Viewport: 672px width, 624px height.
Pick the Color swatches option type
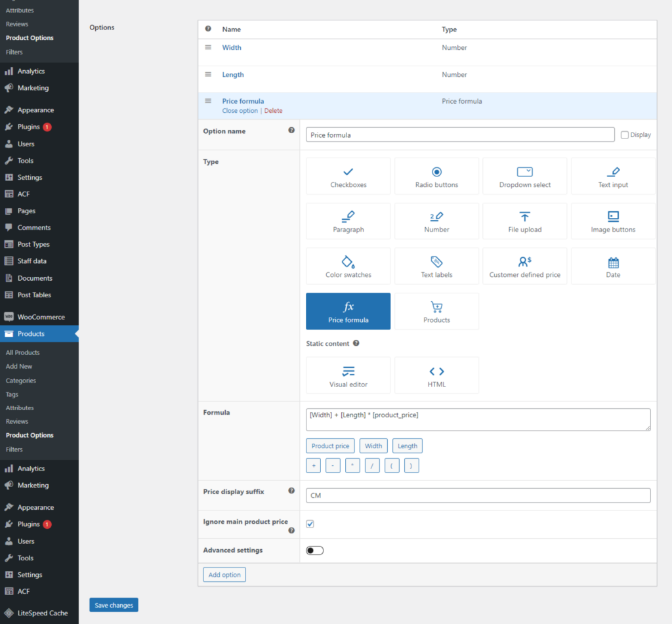[348, 266]
